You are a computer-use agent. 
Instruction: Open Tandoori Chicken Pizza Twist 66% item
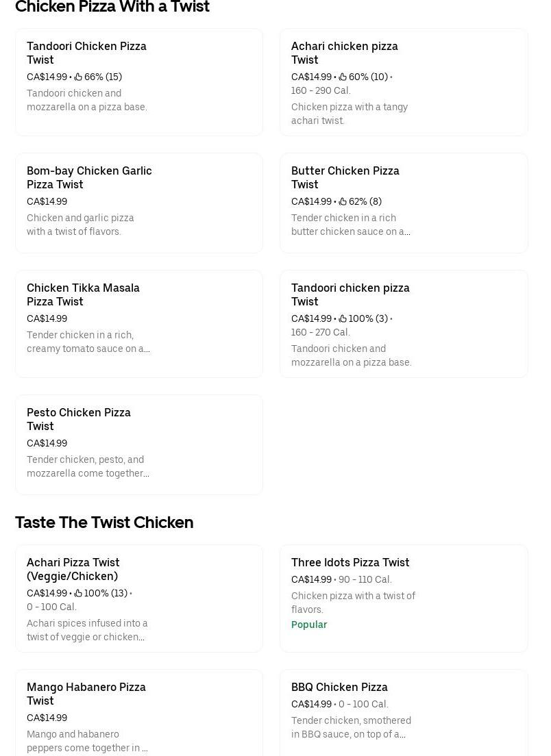click(86, 53)
